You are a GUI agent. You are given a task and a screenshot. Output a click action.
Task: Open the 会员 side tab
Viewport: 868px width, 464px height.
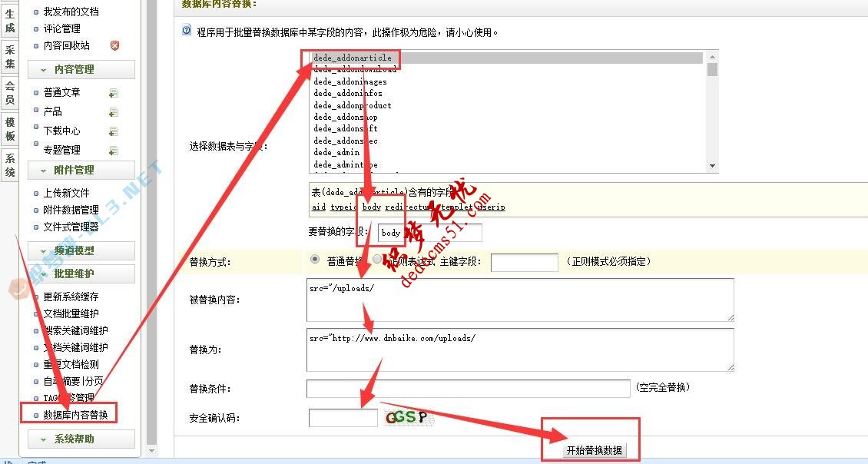10,93
